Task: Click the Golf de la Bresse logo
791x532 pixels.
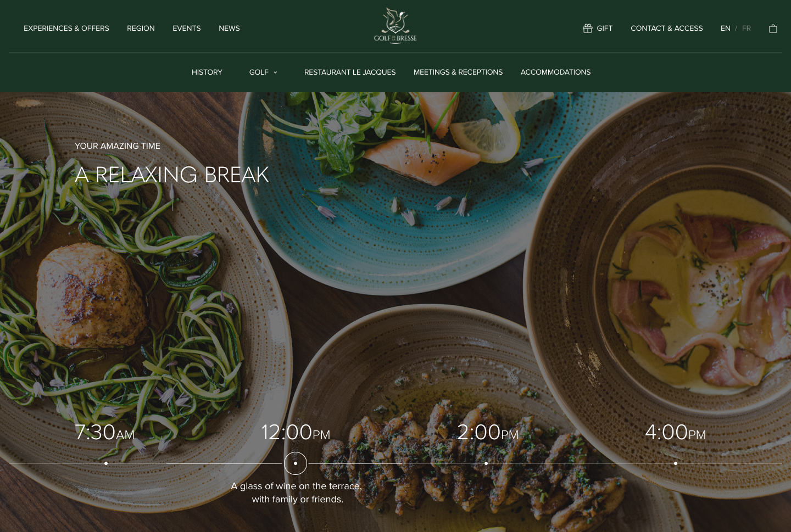Action: tap(396, 25)
